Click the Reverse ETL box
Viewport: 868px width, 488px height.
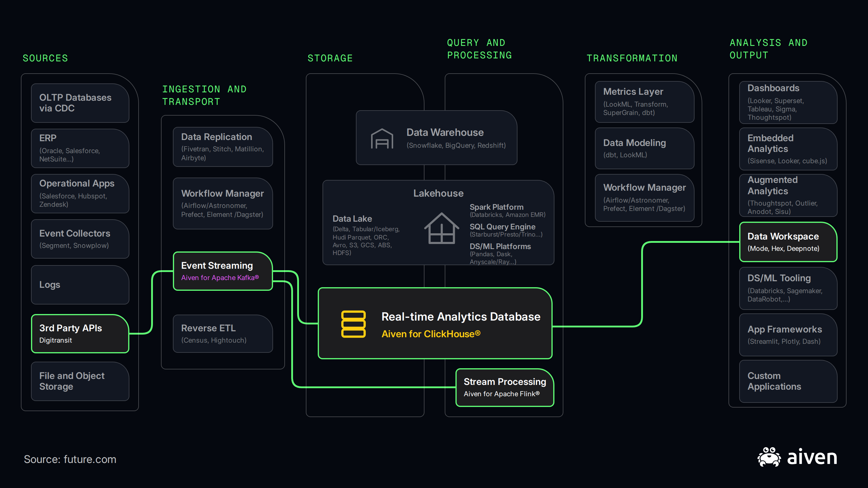223,333
